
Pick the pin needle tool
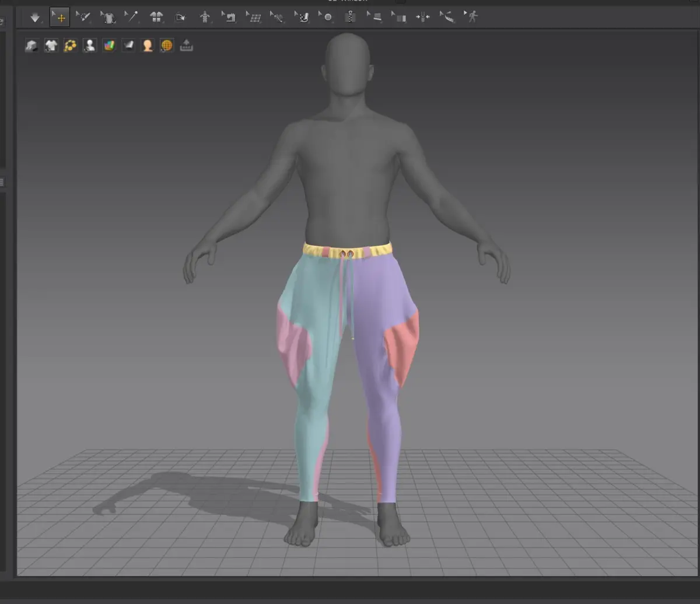(132, 18)
